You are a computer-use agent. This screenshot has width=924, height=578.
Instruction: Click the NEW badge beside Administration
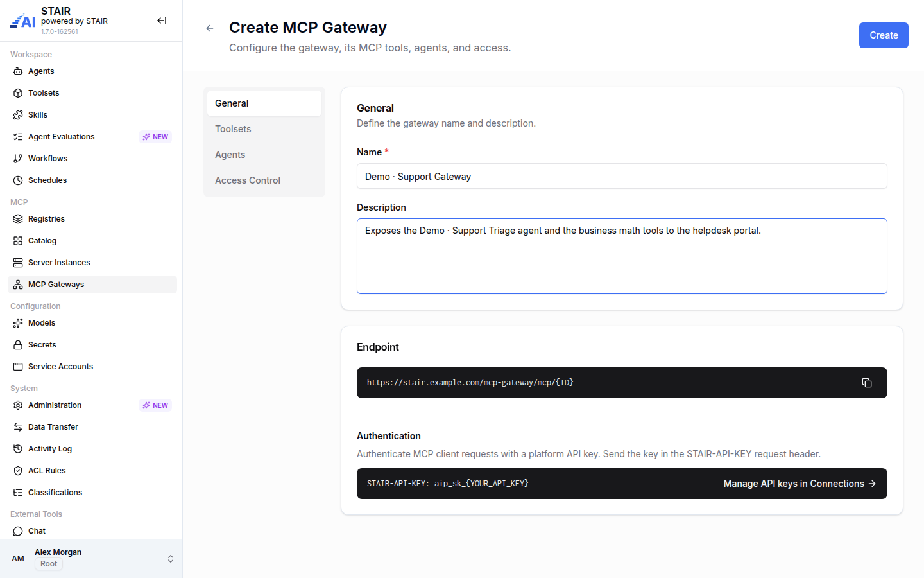click(x=155, y=405)
